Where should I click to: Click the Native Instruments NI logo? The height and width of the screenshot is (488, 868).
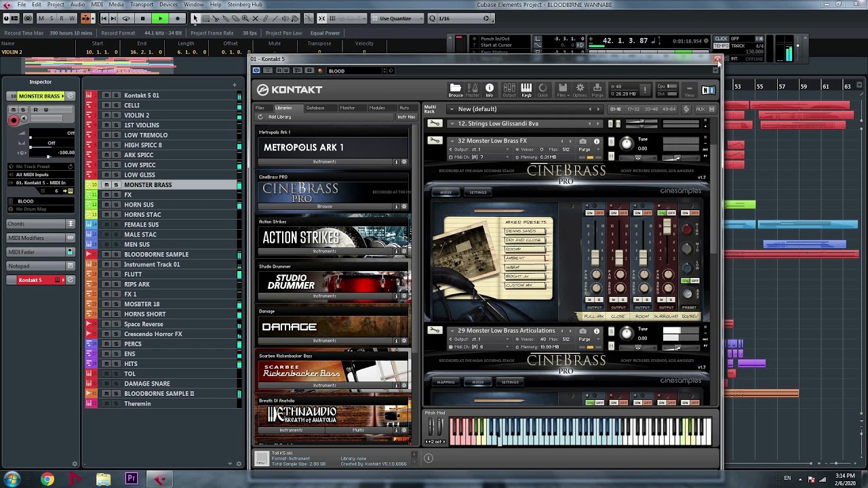point(708,90)
